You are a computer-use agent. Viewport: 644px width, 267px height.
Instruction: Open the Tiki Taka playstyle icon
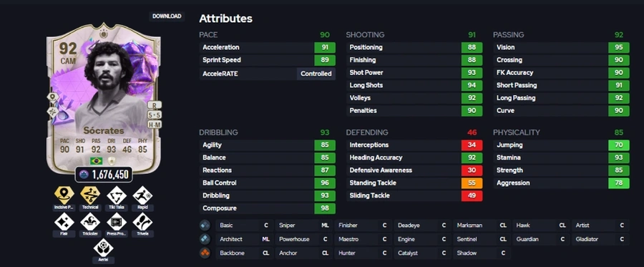pyautogui.click(x=117, y=195)
